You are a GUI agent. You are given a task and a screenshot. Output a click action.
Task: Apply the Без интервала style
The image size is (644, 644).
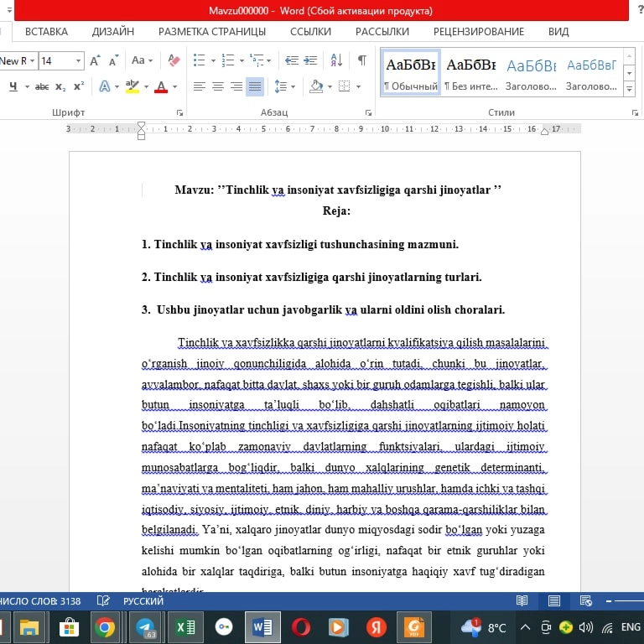[x=471, y=73]
